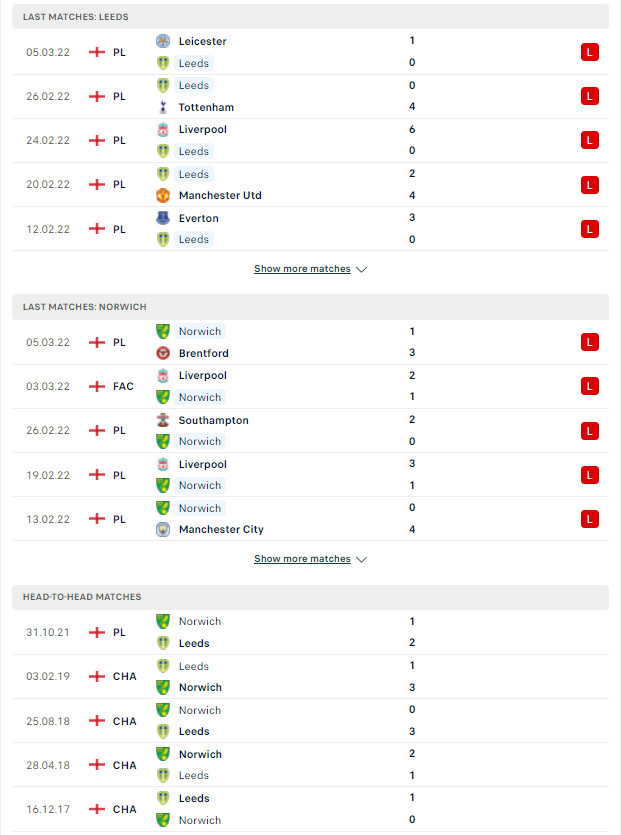Click the Manchester City crest icon

pyautogui.click(x=163, y=529)
